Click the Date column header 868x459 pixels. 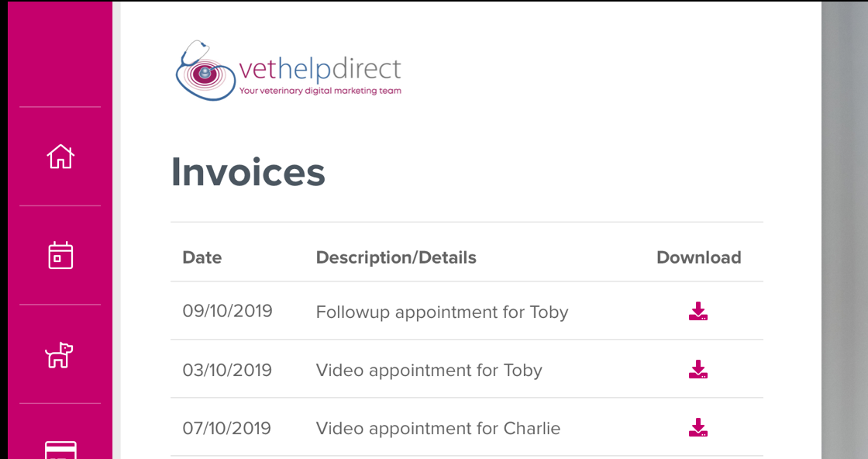pos(202,257)
